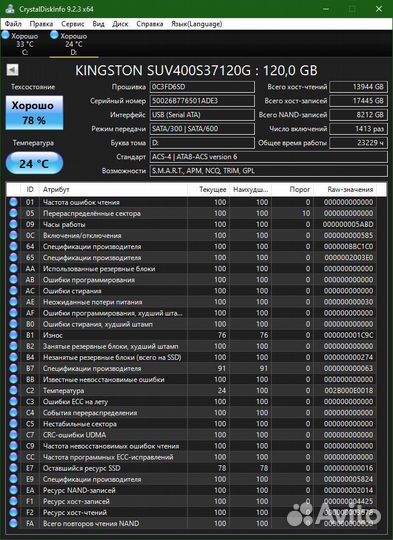Click the Текущее column header
This screenshot has height=540, width=393.
click(208, 189)
